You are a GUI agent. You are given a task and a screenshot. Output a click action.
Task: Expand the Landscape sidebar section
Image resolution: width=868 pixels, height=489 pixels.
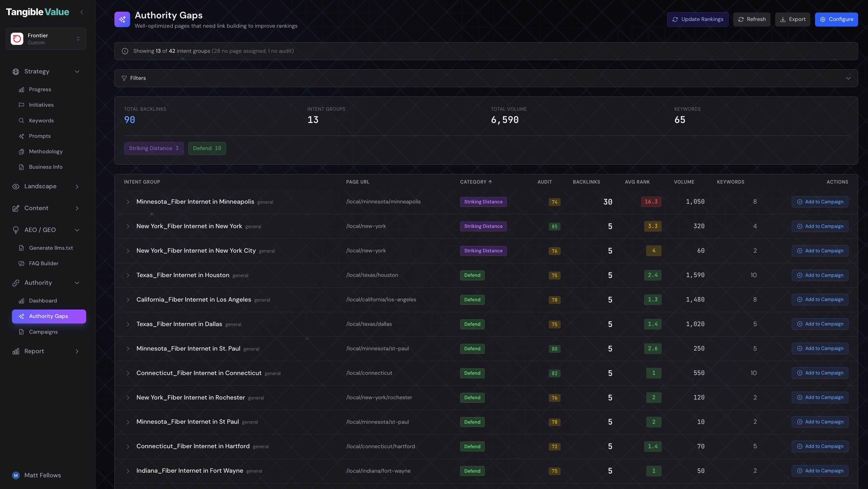click(x=77, y=187)
